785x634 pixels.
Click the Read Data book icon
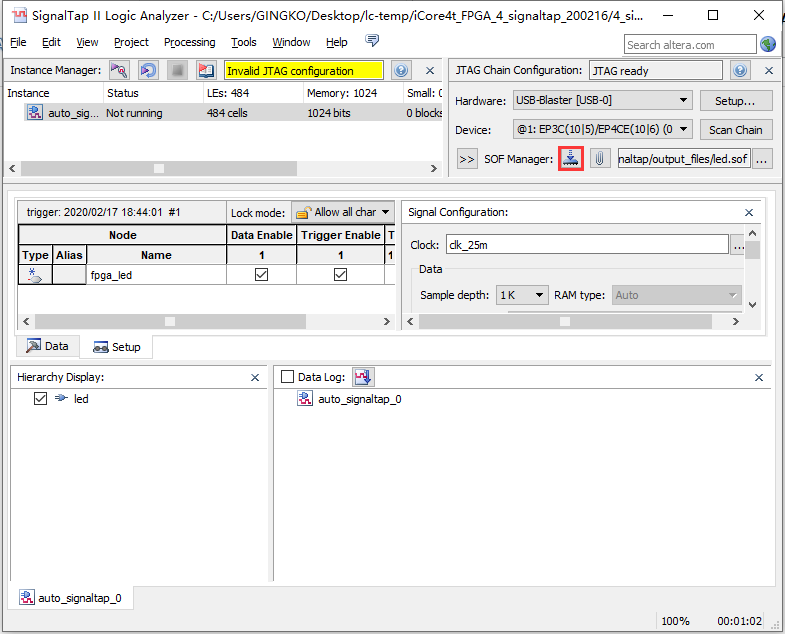[206, 71]
